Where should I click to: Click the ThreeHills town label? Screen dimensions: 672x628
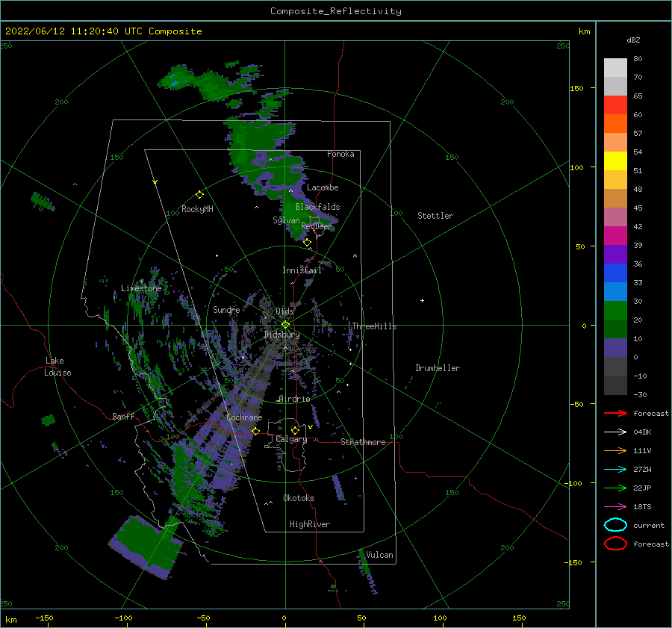click(x=374, y=326)
